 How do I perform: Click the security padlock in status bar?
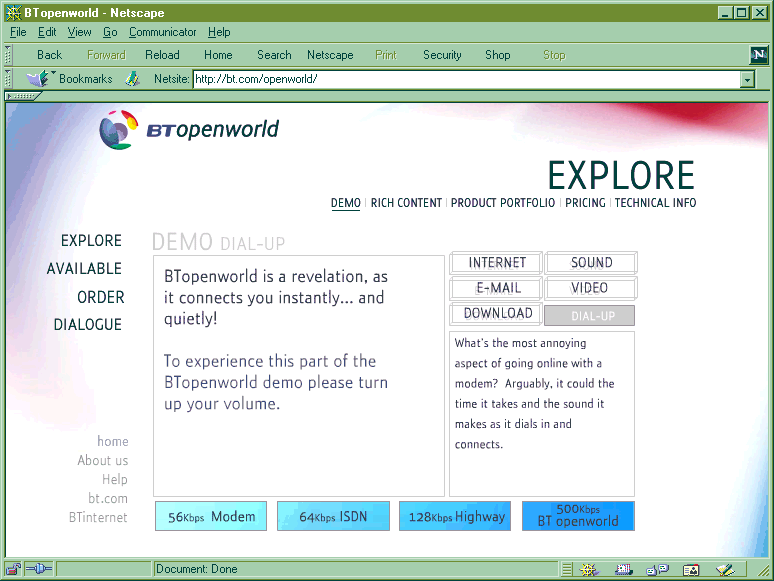(13, 570)
